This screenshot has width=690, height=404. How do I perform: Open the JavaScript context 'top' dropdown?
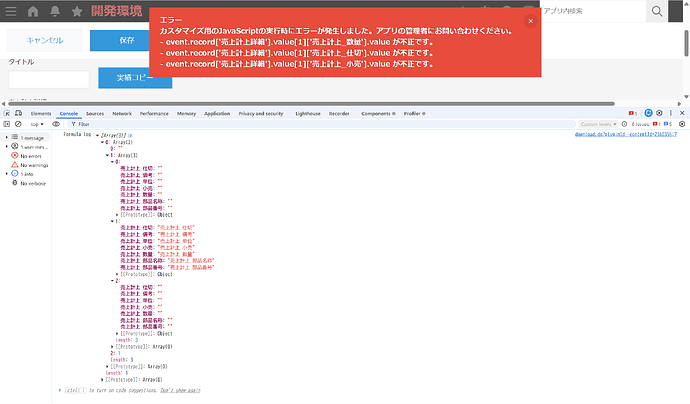click(x=38, y=124)
